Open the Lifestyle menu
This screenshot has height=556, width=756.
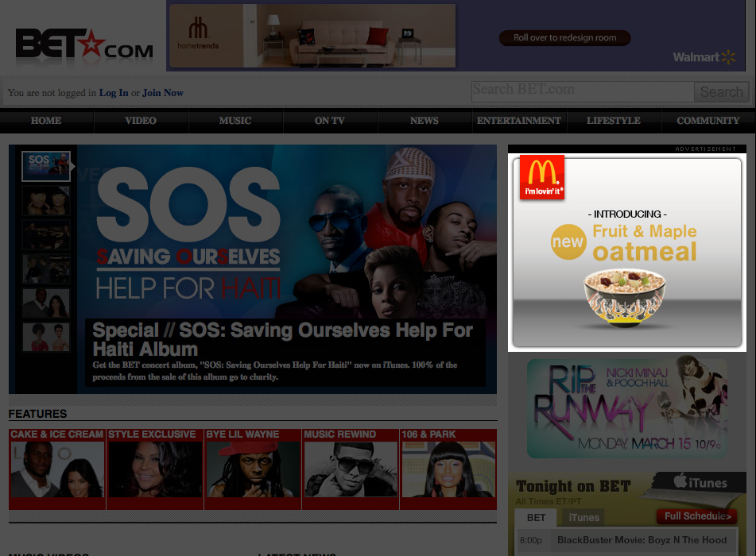pyautogui.click(x=613, y=121)
